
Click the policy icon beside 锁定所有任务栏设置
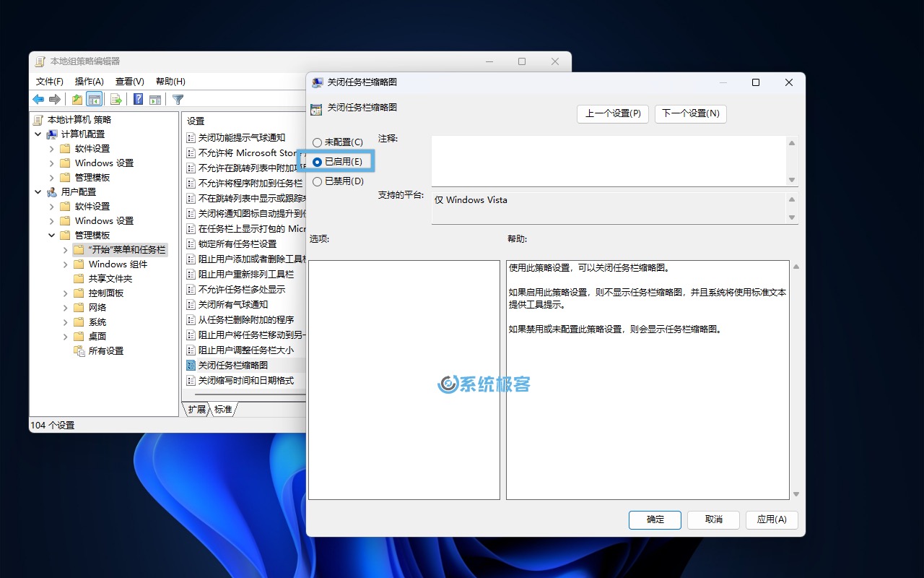pyautogui.click(x=191, y=244)
